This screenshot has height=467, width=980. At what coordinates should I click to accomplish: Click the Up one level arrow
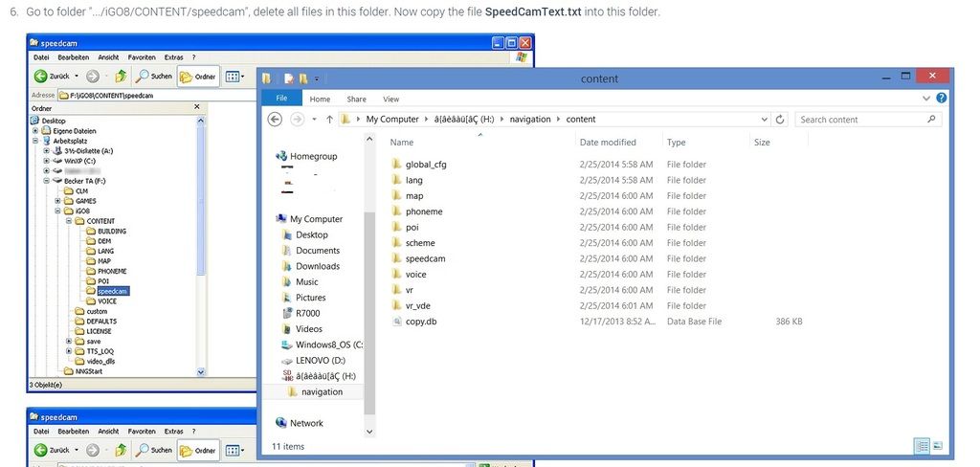click(329, 120)
